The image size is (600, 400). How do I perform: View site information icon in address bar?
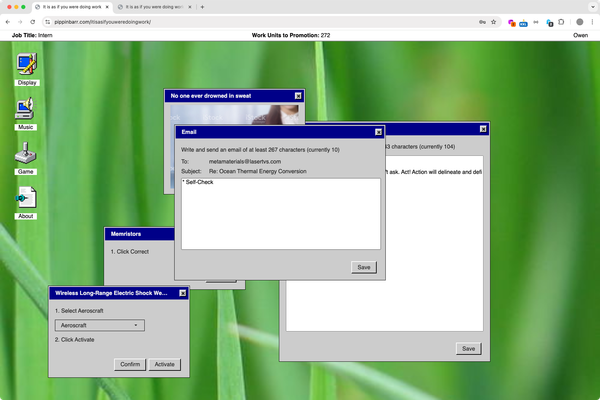pyautogui.click(x=47, y=22)
